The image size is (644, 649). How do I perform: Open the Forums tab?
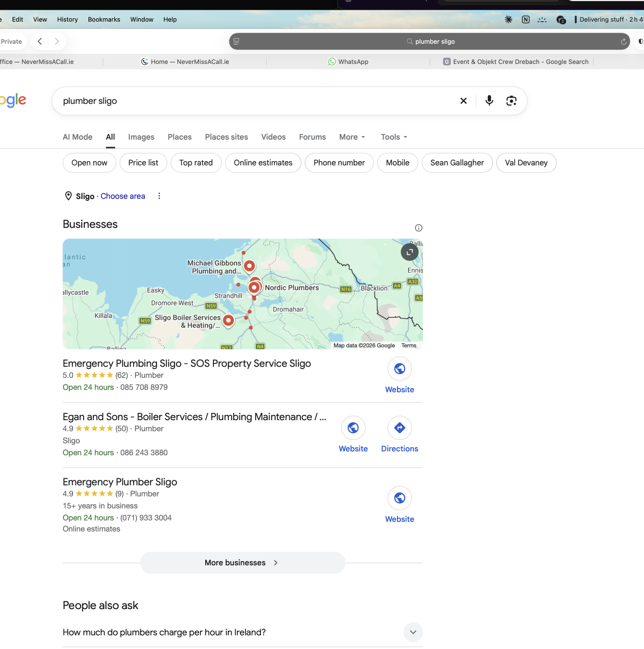[312, 137]
